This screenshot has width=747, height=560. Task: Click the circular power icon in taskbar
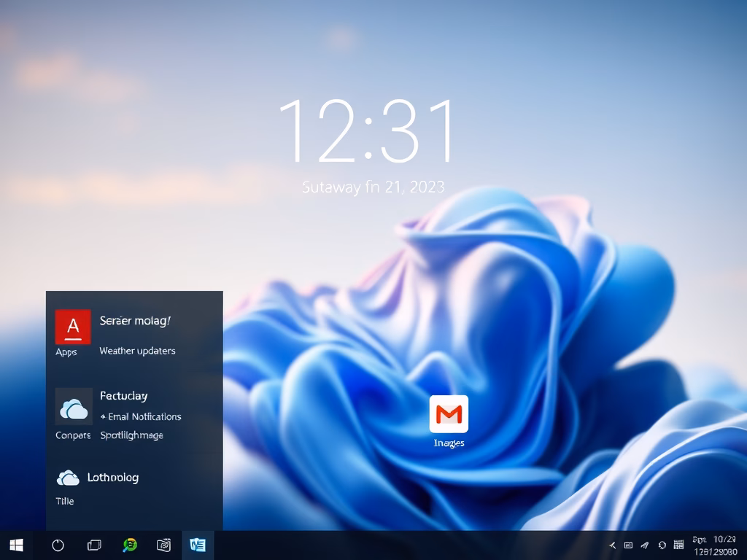coord(58,545)
